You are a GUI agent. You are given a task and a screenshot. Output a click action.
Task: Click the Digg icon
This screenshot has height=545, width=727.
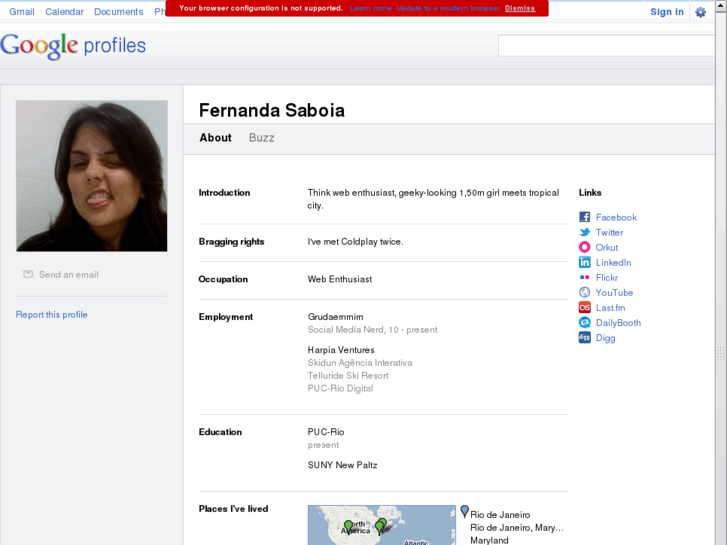(x=585, y=337)
